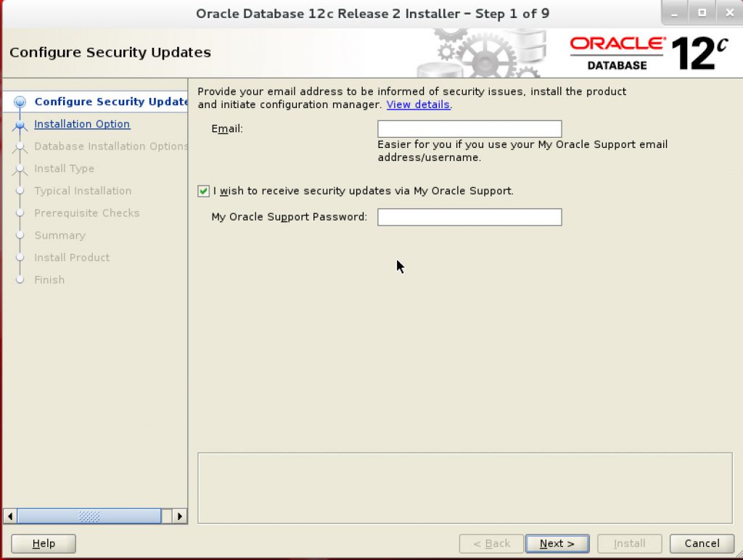Click the My Oracle Support Password field
The width and height of the screenshot is (743, 560).
coord(469,217)
